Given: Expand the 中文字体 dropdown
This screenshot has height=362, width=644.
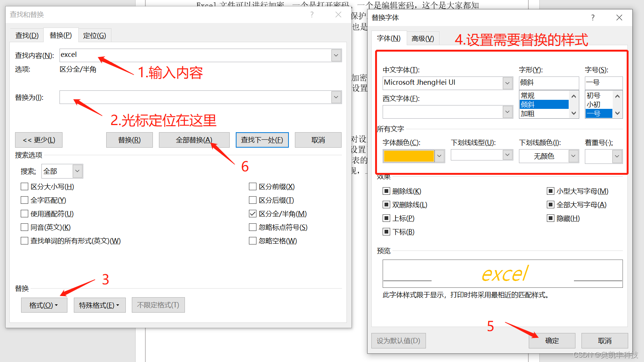Looking at the screenshot, I should 508,83.
